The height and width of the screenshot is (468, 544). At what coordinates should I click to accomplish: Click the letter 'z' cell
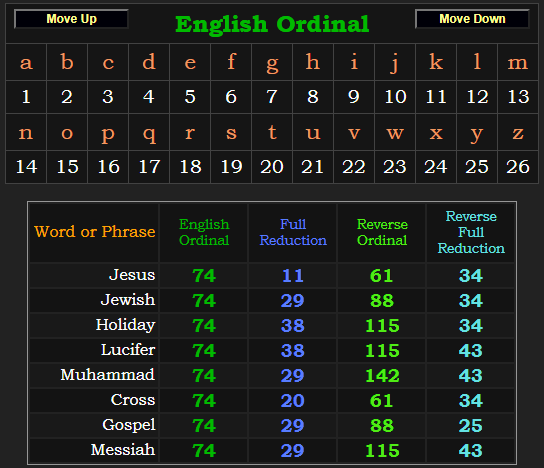[x=518, y=132]
